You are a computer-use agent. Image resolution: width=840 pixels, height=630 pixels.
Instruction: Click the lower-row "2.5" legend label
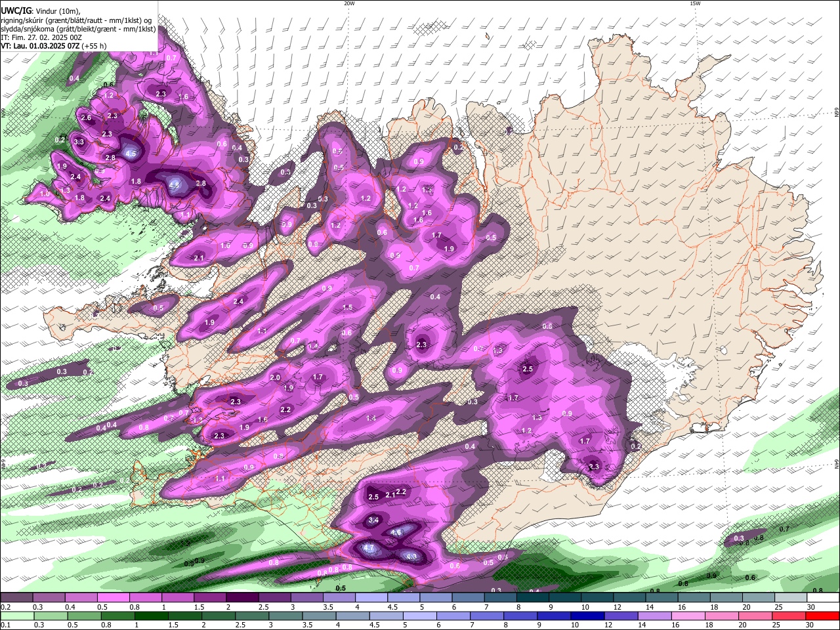coord(240,625)
